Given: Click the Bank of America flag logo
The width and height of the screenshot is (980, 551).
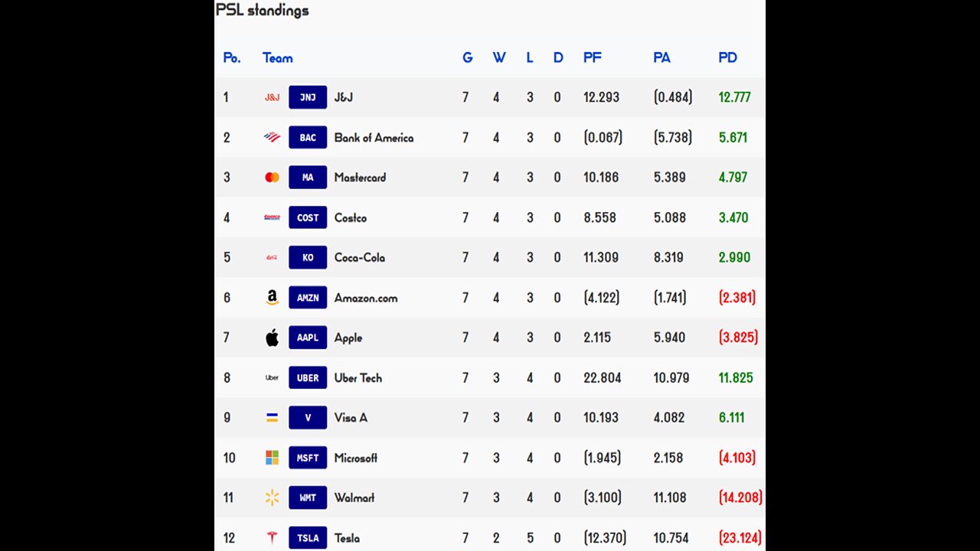Looking at the screenshot, I should (x=272, y=138).
